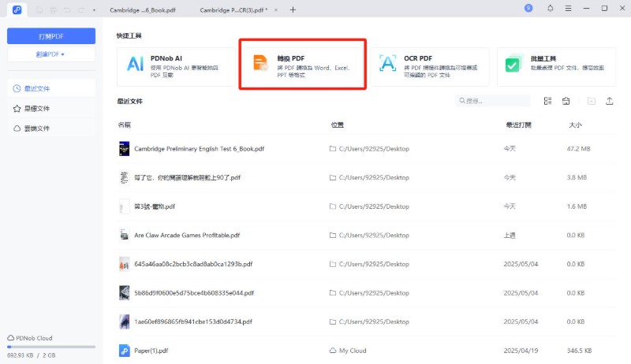The image size is (631, 364).
Task: Sort by the 大小 column header
Action: click(575, 125)
